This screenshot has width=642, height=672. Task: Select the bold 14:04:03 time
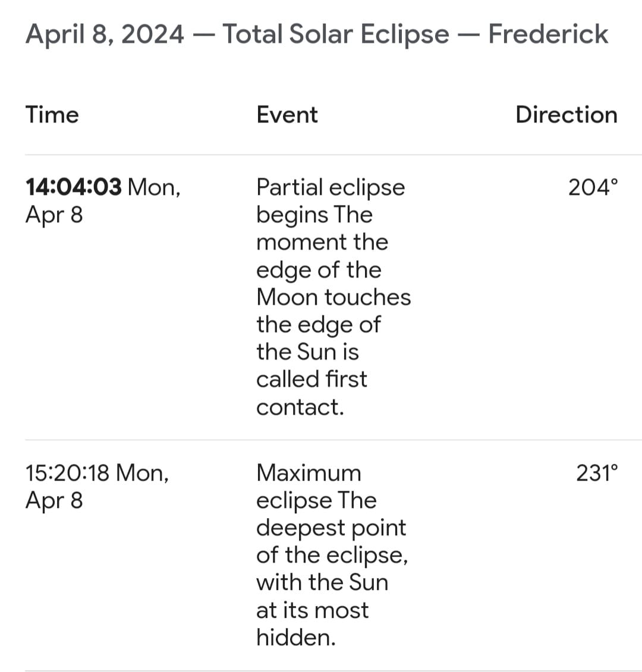tap(74, 187)
